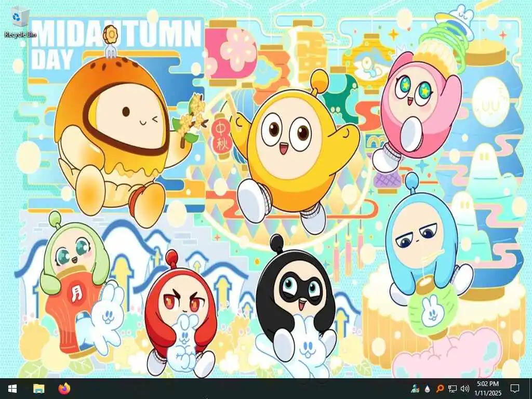Open the Action Center notifications icon

[x=515, y=389]
